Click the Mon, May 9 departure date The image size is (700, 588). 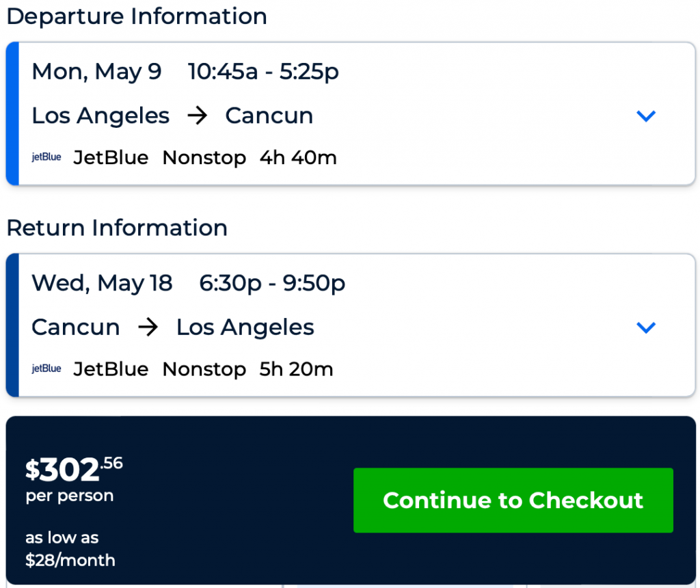[x=96, y=72]
